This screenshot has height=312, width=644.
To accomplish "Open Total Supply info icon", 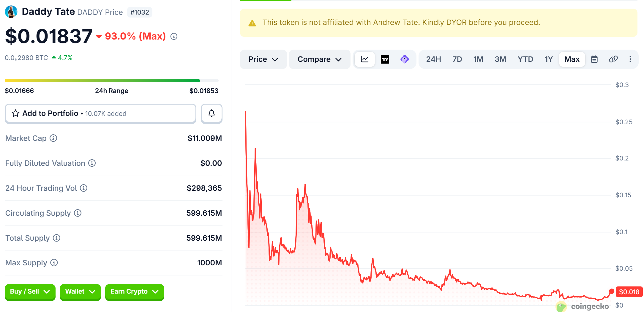I will pyautogui.click(x=56, y=238).
